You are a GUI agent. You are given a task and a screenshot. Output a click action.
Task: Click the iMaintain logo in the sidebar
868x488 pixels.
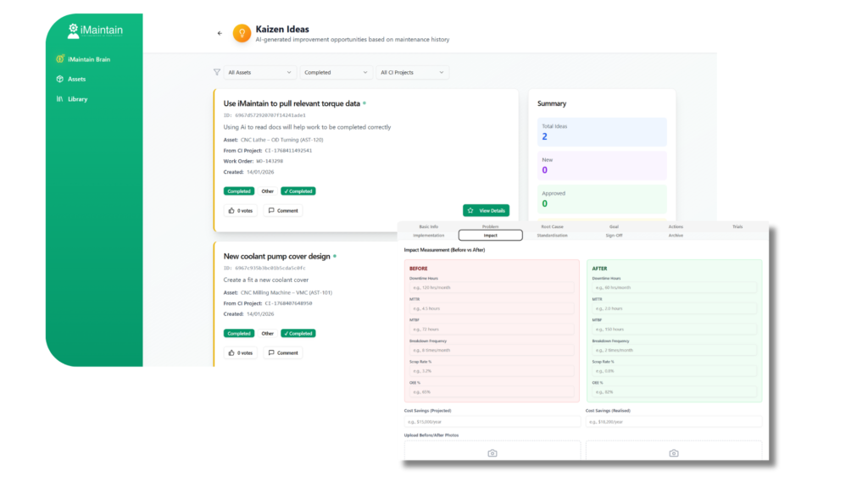(96, 30)
